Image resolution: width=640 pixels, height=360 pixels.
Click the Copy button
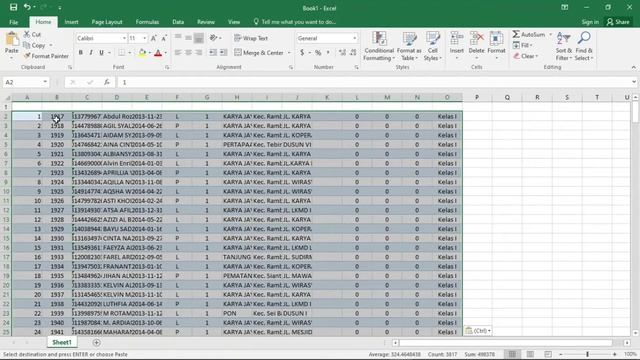35,45
